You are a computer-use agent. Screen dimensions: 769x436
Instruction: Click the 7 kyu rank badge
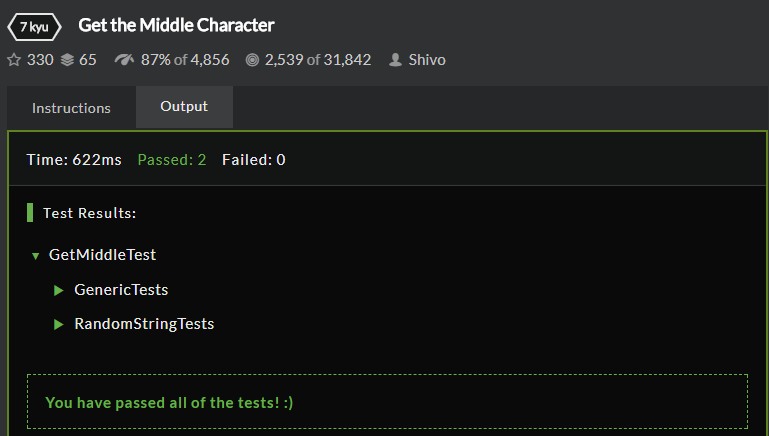[34, 26]
